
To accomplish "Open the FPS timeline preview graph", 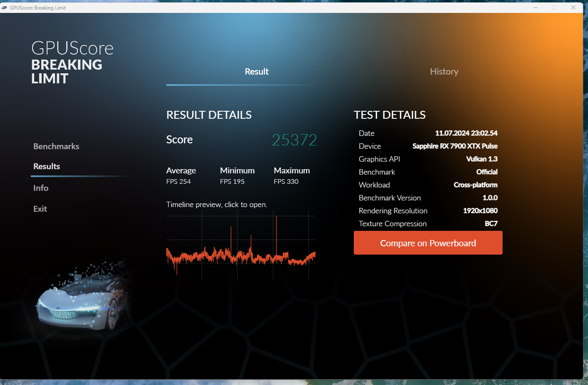I will tap(241, 245).
